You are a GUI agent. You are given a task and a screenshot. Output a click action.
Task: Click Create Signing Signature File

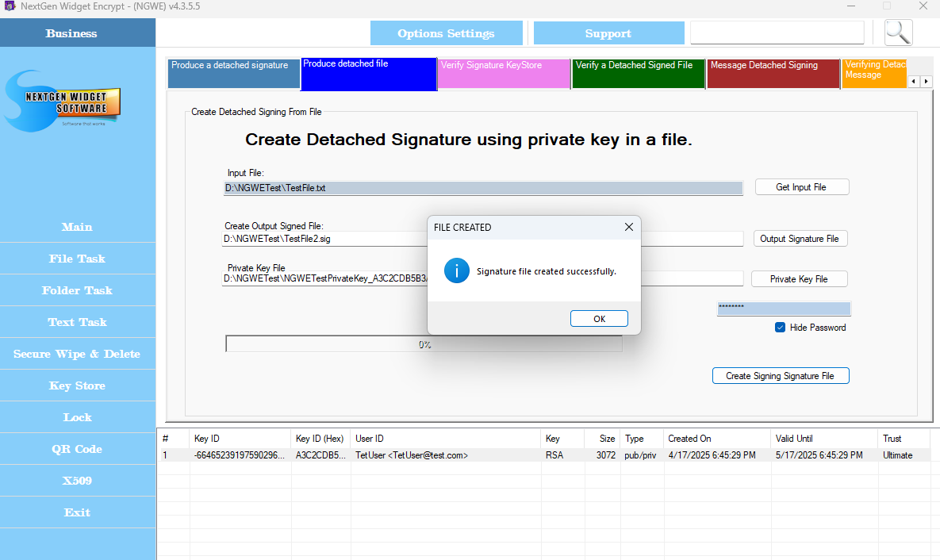[781, 376]
